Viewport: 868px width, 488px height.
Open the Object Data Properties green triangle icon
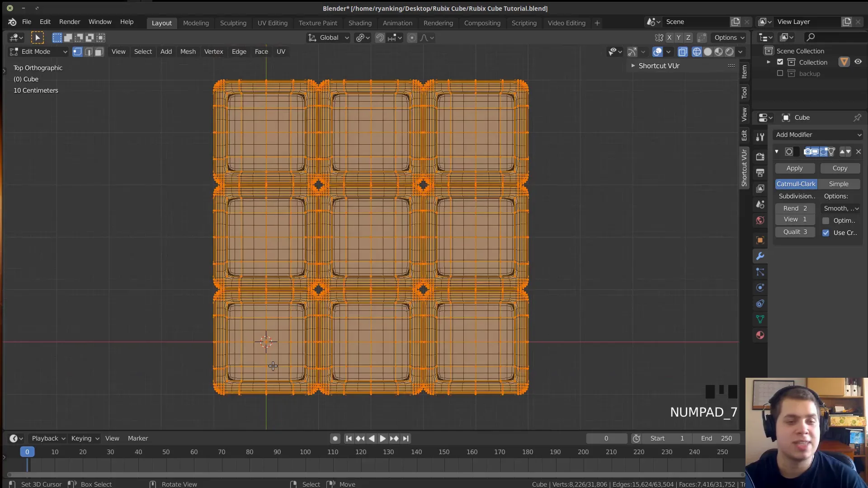[760, 319]
